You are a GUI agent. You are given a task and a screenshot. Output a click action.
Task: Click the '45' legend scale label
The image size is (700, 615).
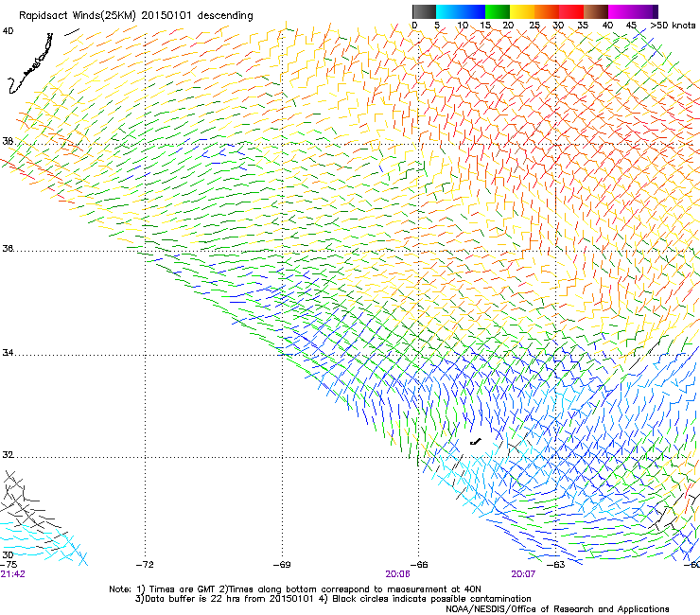tap(631, 25)
